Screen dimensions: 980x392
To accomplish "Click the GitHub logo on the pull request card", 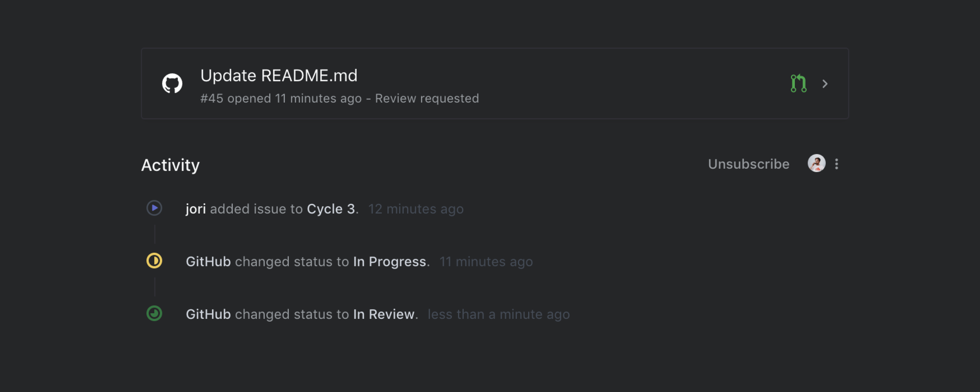I will [172, 83].
